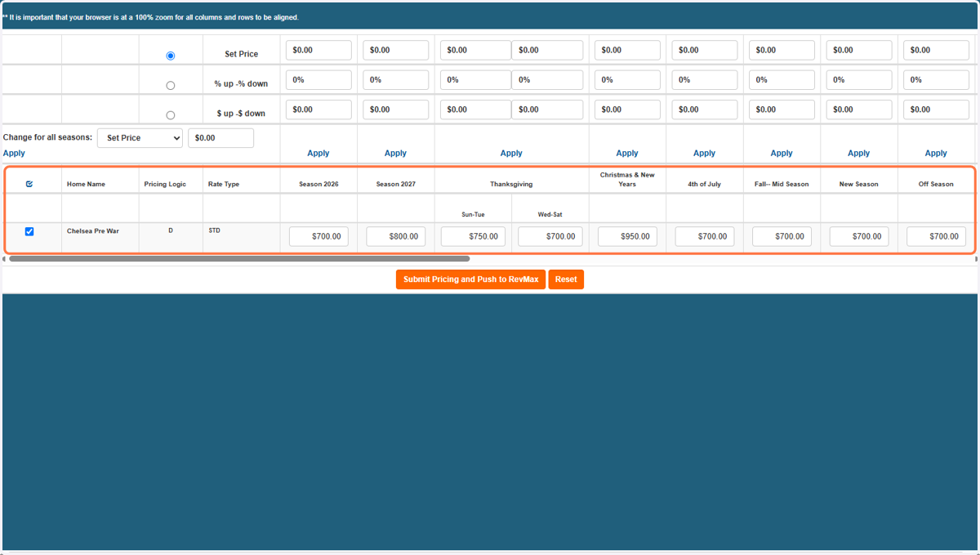Click percent field for Fall-- Mid Season

(x=782, y=80)
